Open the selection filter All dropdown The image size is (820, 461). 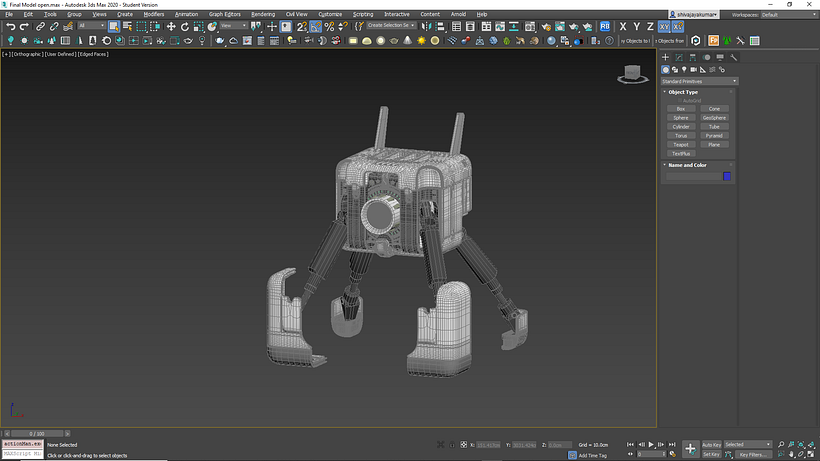click(91, 26)
